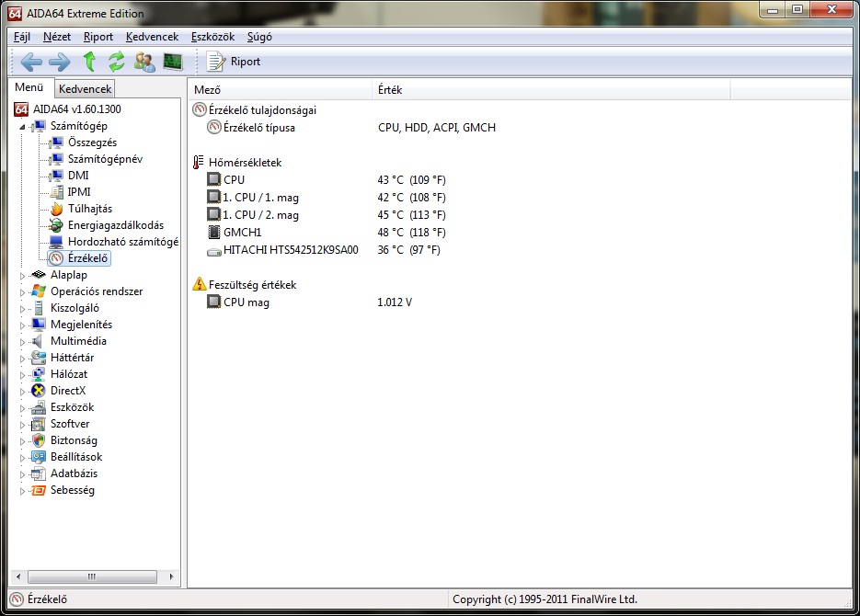The width and height of the screenshot is (860, 616).
Task: Click the Adatbázis icon in tree
Action: [39, 473]
